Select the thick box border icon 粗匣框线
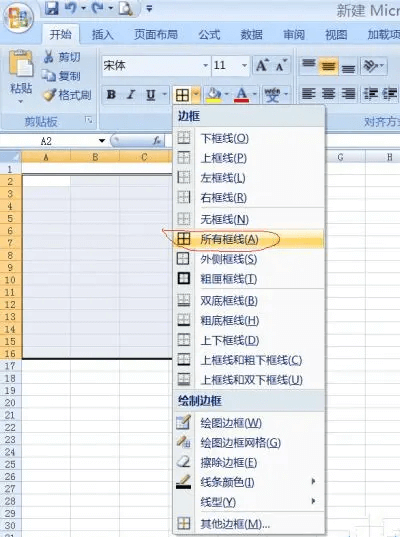The height and width of the screenshot is (537, 400). pos(184,278)
